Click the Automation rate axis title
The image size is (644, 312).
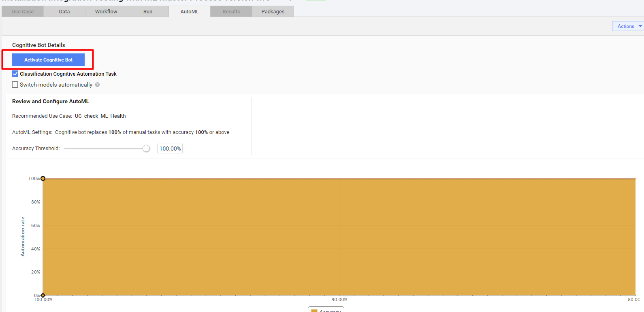23,237
